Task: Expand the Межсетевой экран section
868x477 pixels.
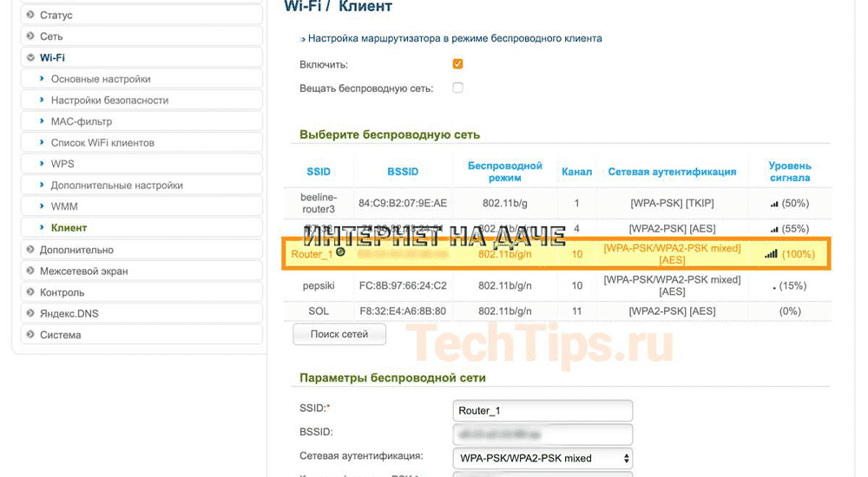Action: coord(141,271)
